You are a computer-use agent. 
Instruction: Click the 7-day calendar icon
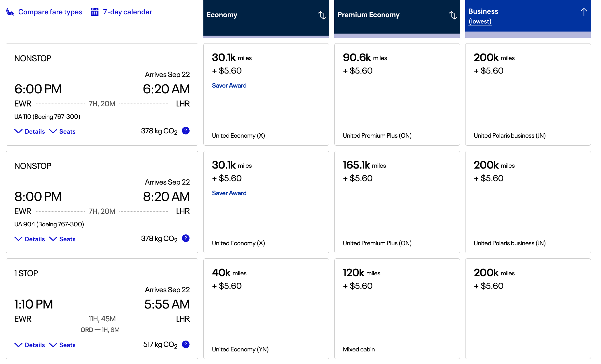pyautogui.click(x=95, y=12)
